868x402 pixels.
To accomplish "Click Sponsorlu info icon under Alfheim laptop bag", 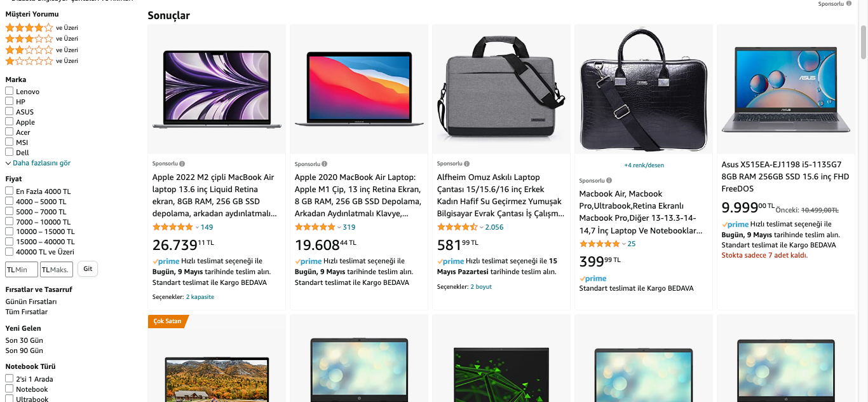I will pyautogui.click(x=467, y=164).
